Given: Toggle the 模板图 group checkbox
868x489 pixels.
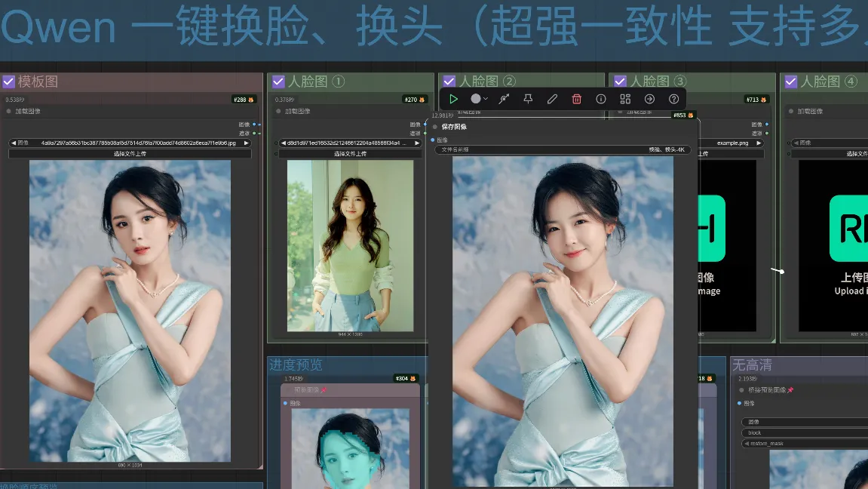Looking at the screenshot, I should (x=8, y=81).
